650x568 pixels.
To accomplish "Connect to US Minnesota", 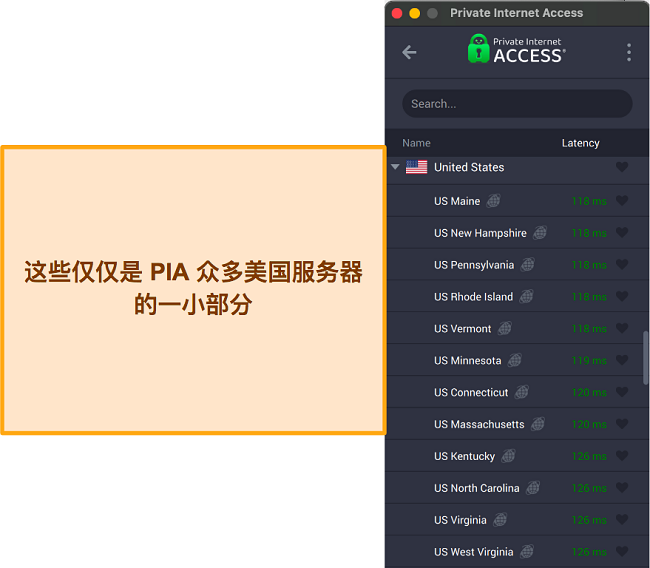I will 517,361.
